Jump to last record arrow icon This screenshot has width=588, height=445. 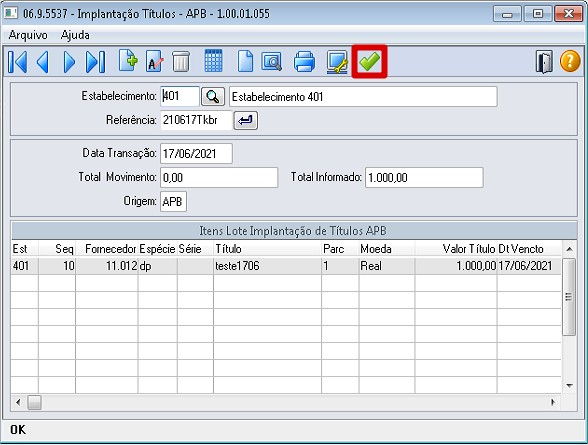(x=95, y=62)
